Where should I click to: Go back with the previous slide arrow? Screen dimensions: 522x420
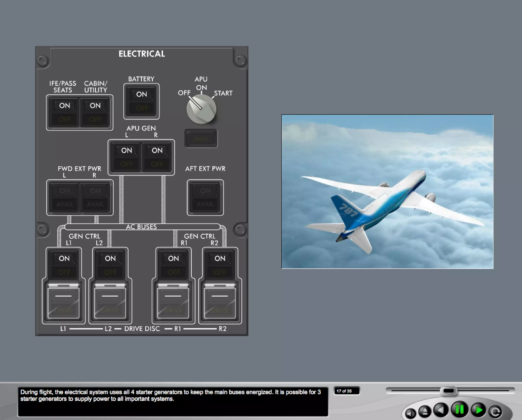(x=441, y=410)
